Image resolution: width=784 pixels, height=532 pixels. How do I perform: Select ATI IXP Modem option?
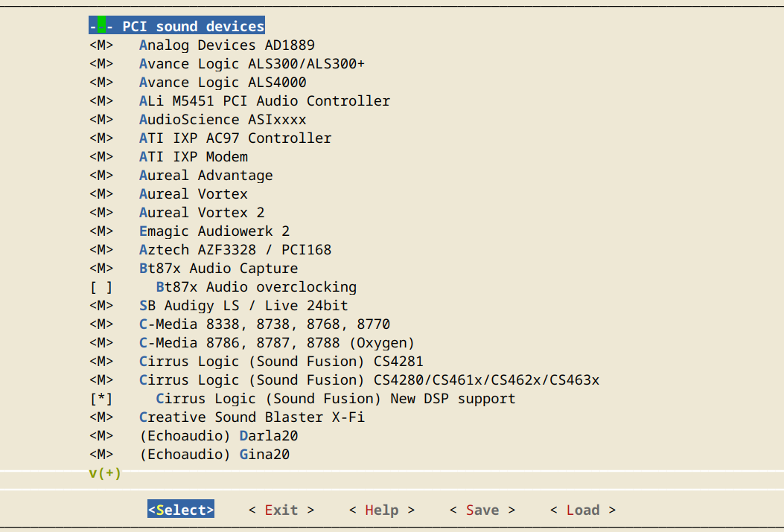click(194, 157)
